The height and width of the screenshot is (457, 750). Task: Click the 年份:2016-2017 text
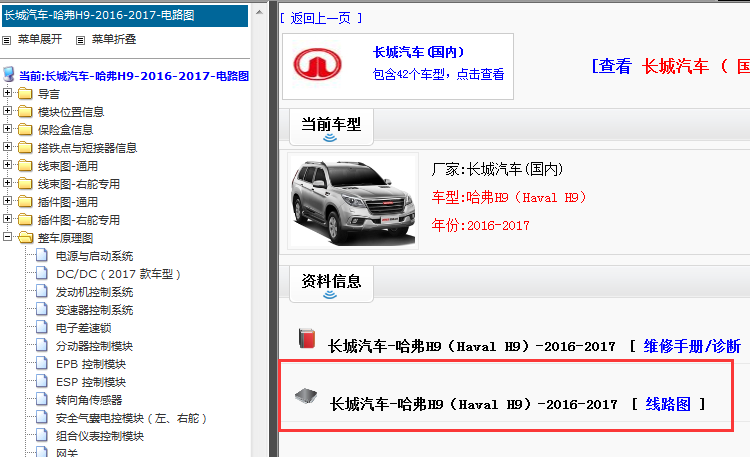481,225
